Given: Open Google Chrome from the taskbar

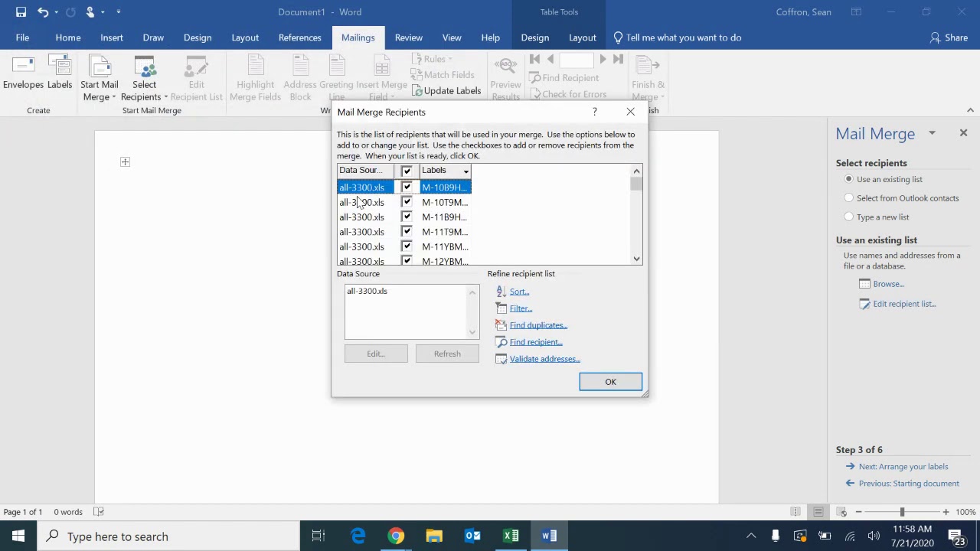Looking at the screenshot, I should point(396,536).
